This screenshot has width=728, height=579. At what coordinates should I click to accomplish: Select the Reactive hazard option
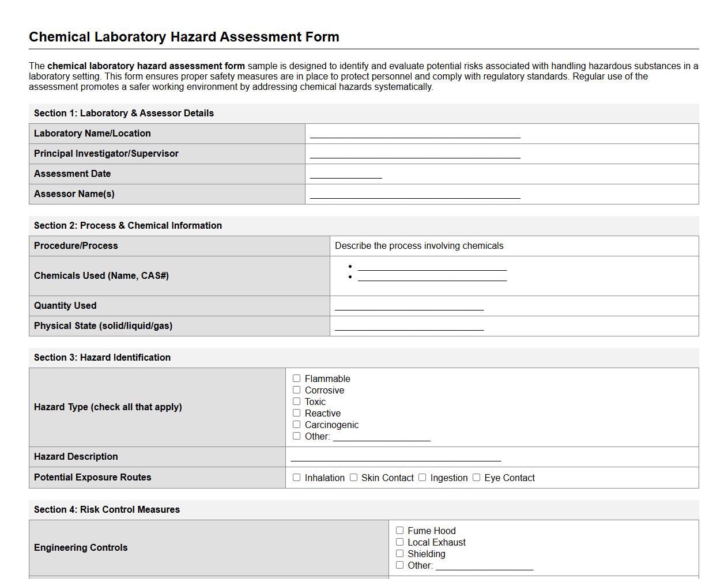pos(297,413)
